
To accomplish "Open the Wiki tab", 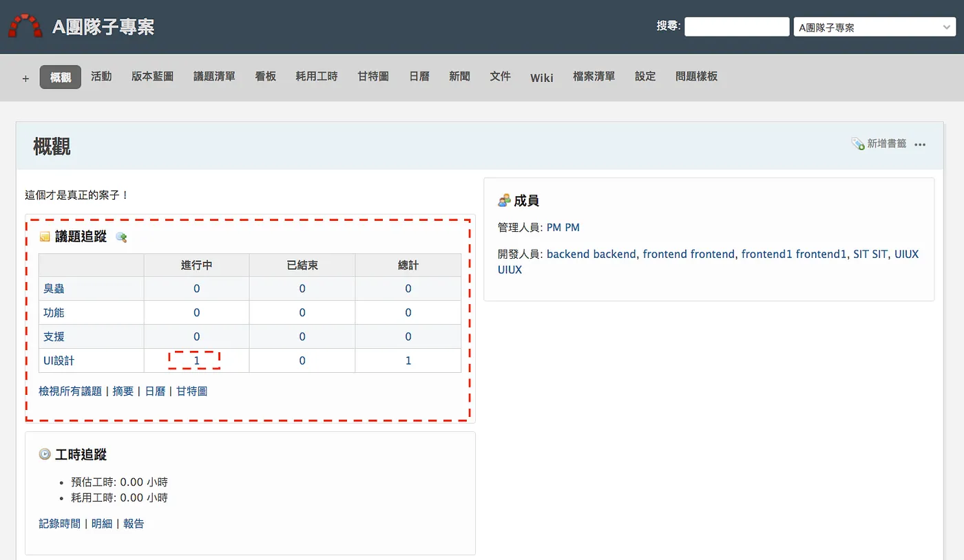I will coord(542,77).
